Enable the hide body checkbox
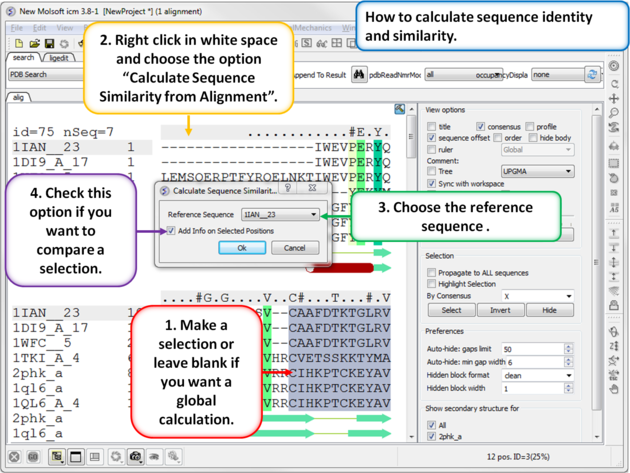This screenshot has height=473, width=630. 533,138
